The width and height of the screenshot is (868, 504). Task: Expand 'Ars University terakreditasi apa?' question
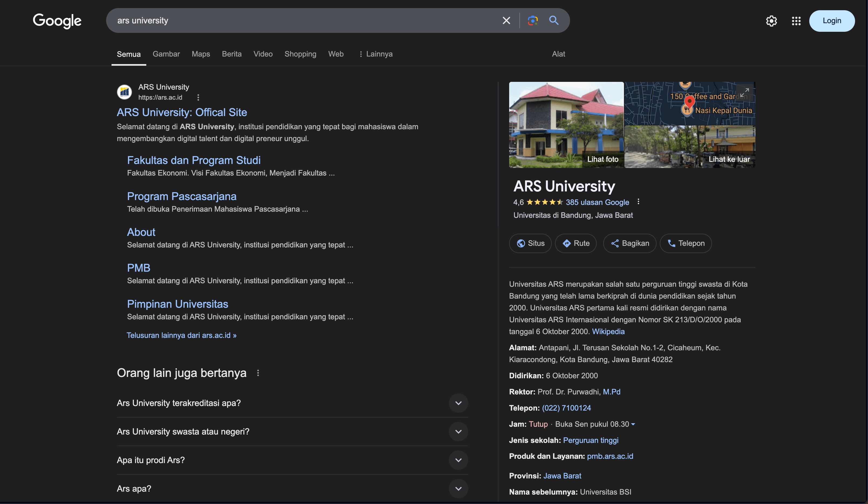point(292,403)
